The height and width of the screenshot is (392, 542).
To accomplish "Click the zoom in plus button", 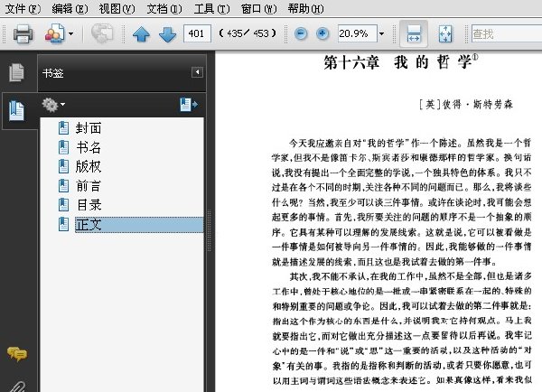I will point(322,34).
